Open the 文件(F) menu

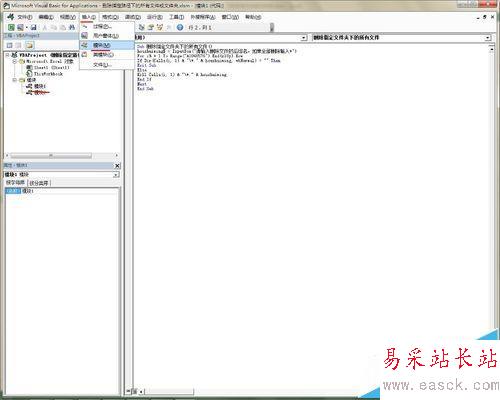[25, 17]
